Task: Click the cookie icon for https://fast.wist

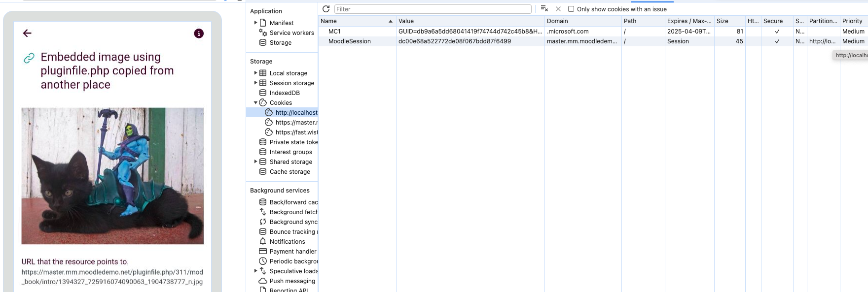Action: point(269,132)
